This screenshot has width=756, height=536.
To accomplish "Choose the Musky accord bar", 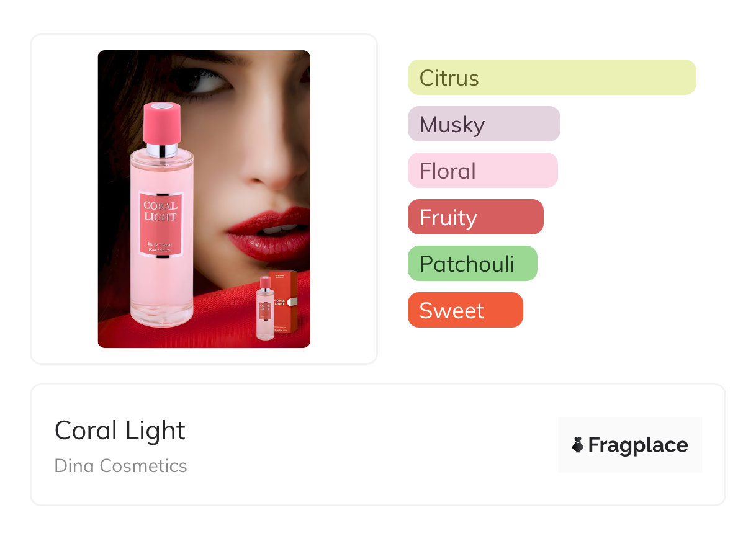I will click(484, 124).
